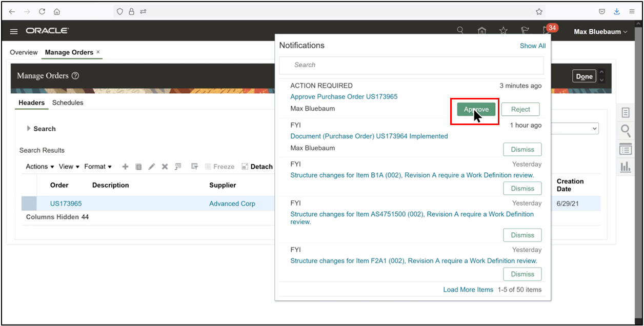This screenshot has width=644, height=326.
Task: Export search results to Excel icon
Action: click(177, 167)
